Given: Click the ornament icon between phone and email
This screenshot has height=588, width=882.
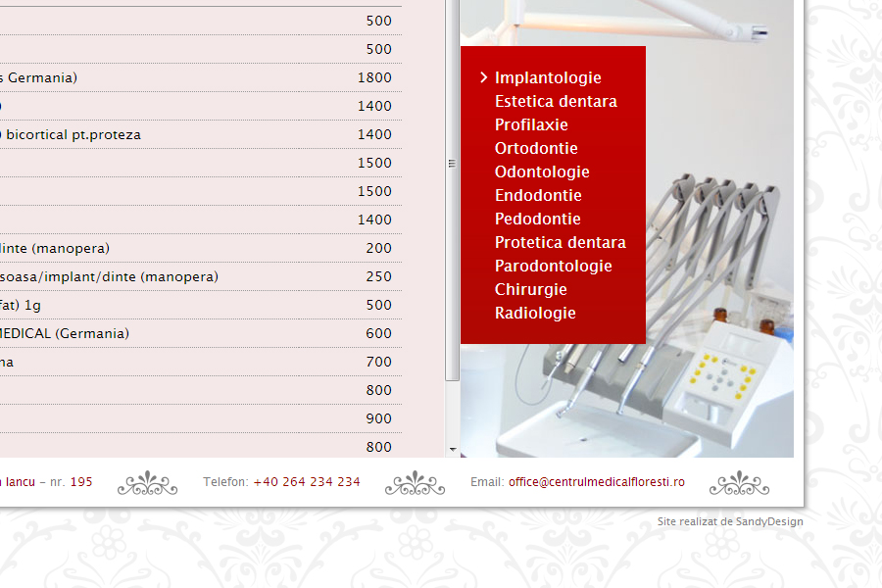Looking at the screenshot, I should [415, 482].
